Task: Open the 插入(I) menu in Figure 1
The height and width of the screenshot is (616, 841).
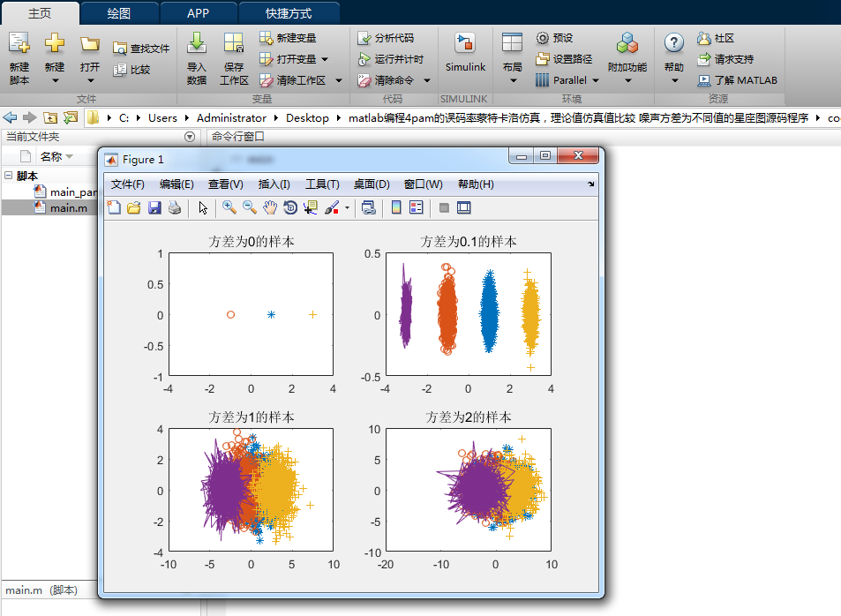Action: (274, 184)
